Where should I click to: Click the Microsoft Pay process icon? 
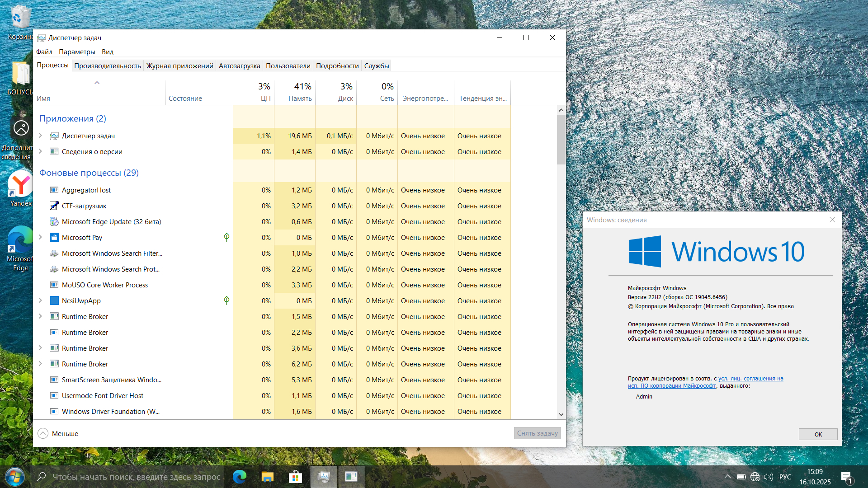point(54,238)
